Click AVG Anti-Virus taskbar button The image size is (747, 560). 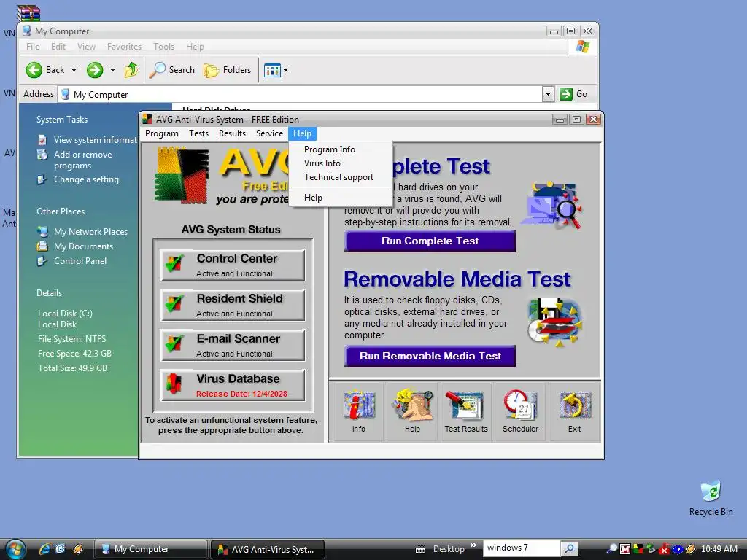tap(267, 549)
